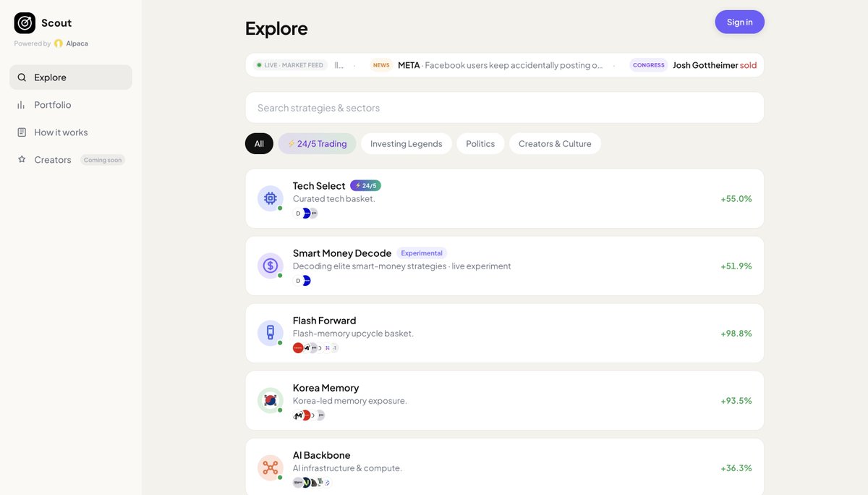Screen dimensions: 868x495
Task: Select the All filter tab
Action: [x=259, y=144]
